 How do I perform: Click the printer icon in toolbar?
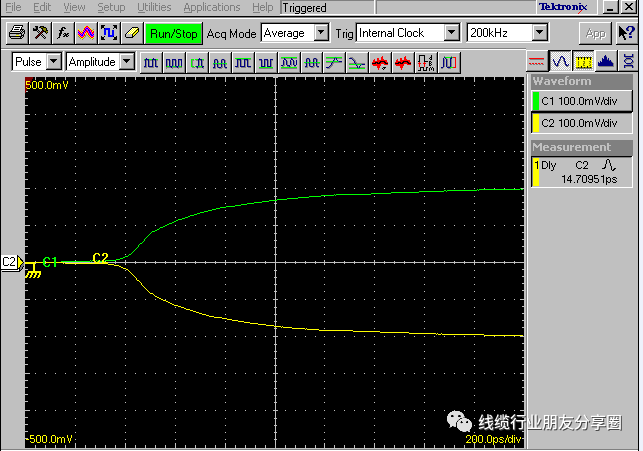tap(17, 33)
